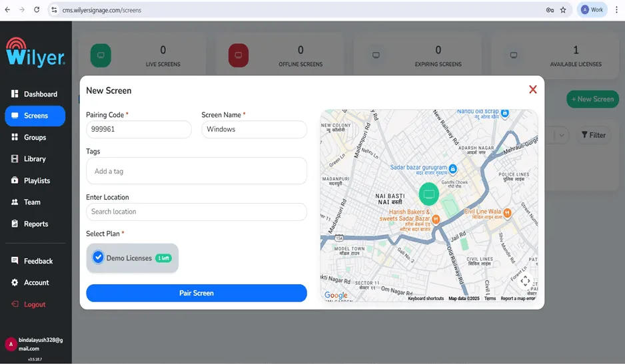The image size is (625, 364).
Task: Focus the Add a tag field
Action: pyautogui.click(x=197, y=171)
